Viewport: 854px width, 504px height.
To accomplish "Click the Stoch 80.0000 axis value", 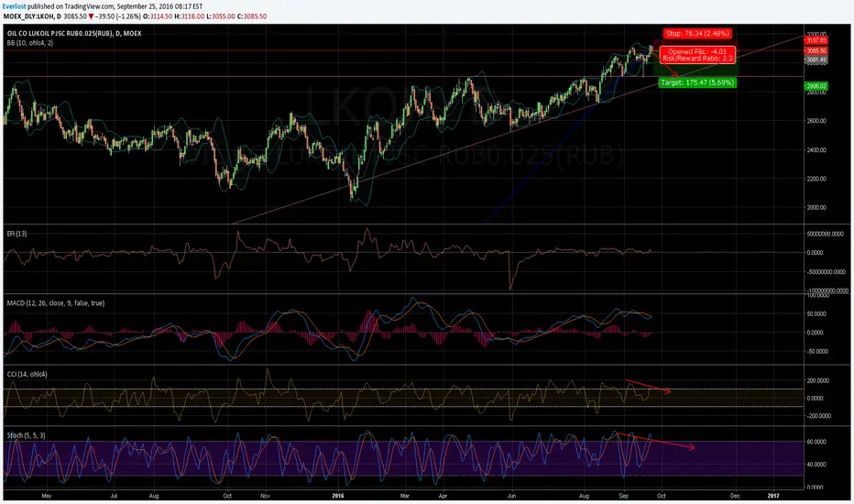I will [x=817, y=442].
